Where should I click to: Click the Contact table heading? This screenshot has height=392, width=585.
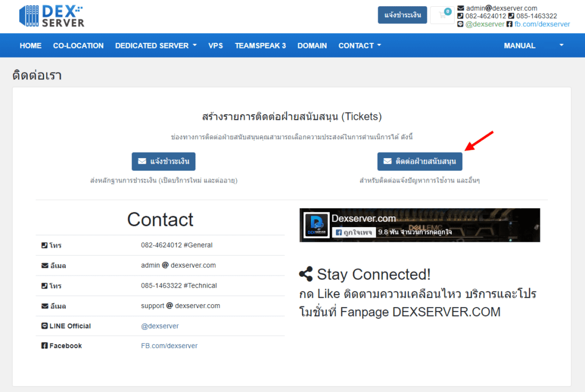click(160, 220)
